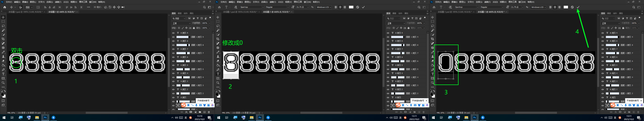Click center text alignment in the middle window
This screenshot has width=644, height=121.
click(x=340, y=7)
